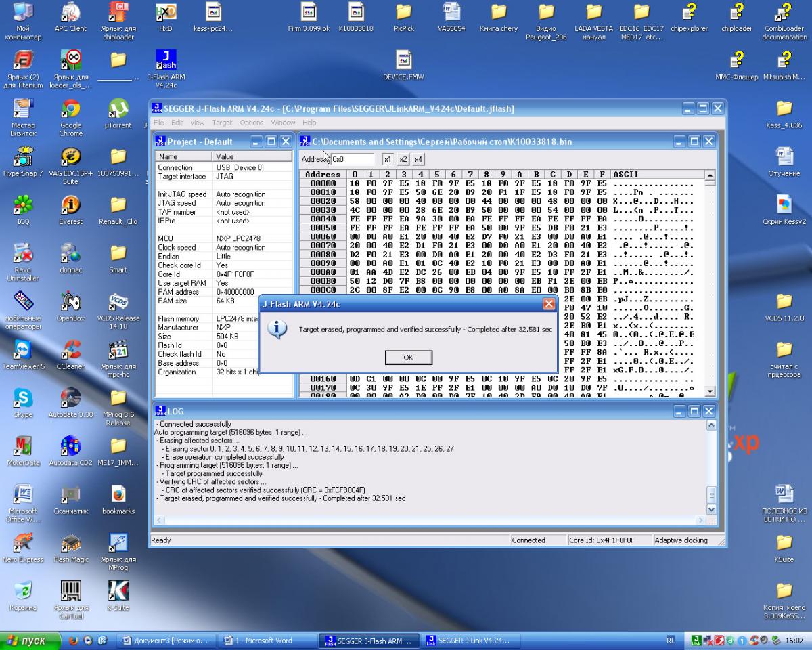The width and height of the screenshot is (812, 650).
Task: Launch TeamViewer 5 from the desktop
Action: (x=23, y=349)
